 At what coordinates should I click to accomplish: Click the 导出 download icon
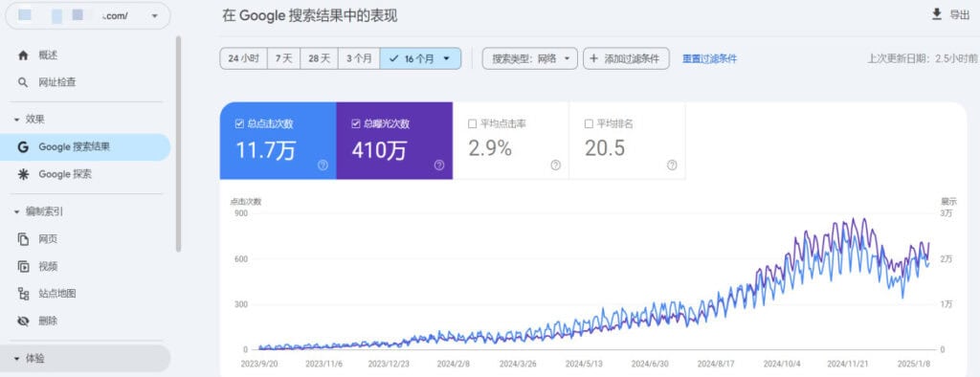[936, 14]
